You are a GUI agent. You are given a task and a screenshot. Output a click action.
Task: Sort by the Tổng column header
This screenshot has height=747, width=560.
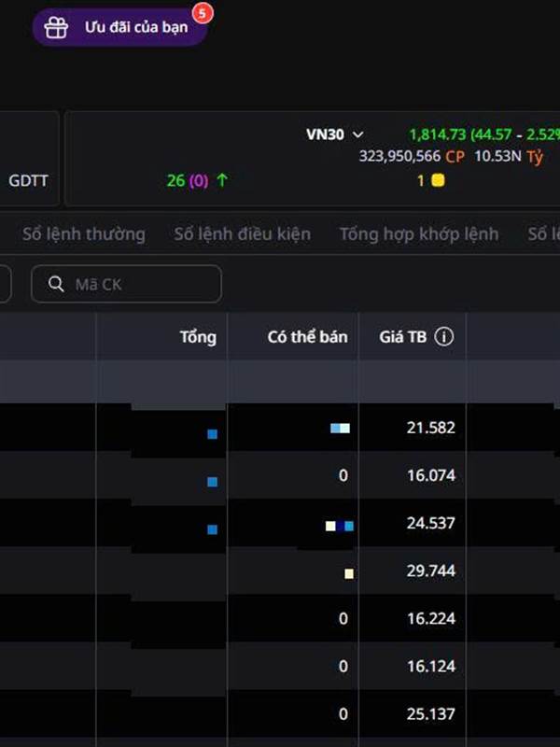198,337
